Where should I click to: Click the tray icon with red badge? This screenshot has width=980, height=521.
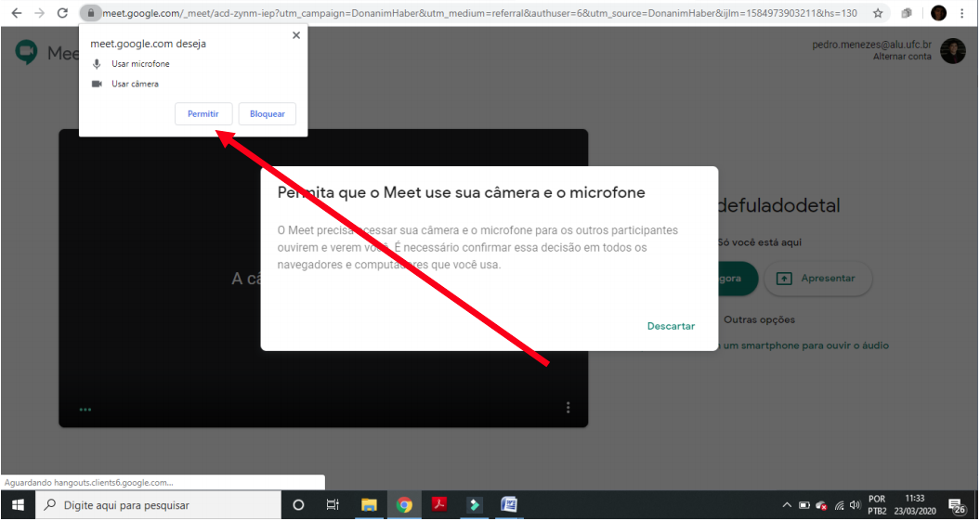coord(821,505)
